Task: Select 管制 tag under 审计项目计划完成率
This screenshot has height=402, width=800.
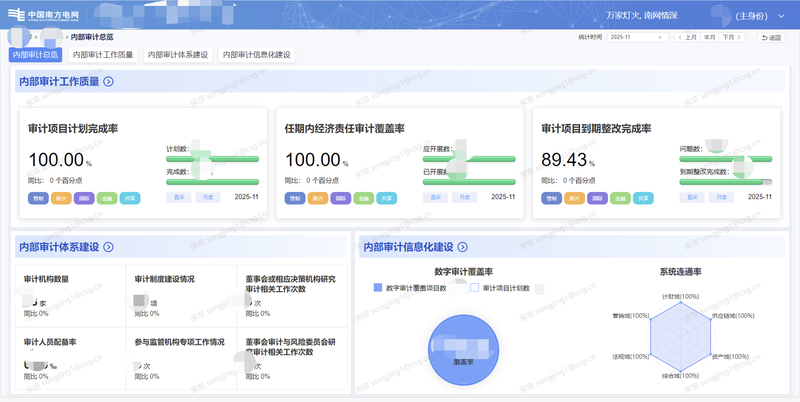Action: point(38,198)
